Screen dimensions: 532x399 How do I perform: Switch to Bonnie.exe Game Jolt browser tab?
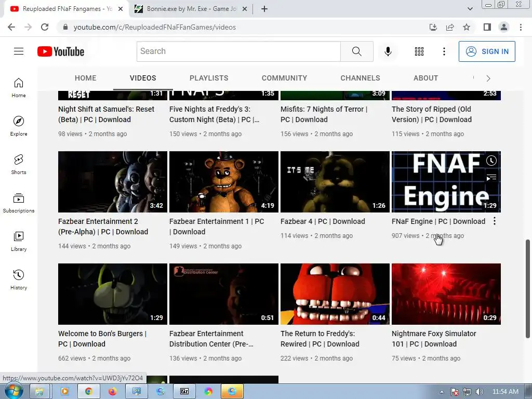(191, 9)
